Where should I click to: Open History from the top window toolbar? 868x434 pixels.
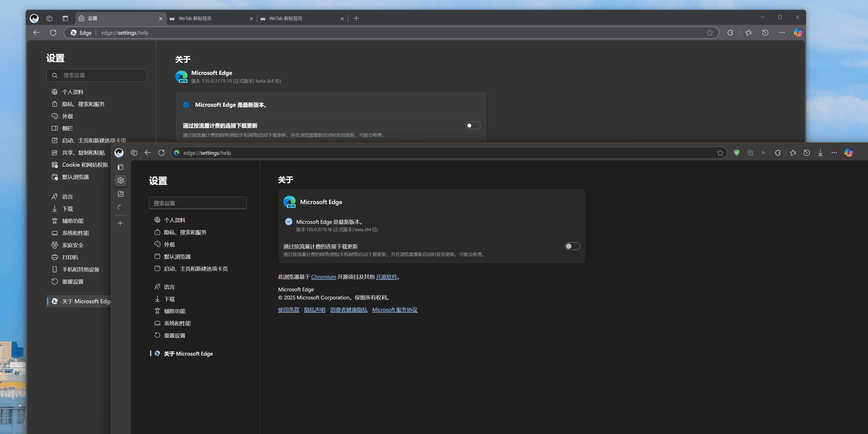[x=765, y=33]
